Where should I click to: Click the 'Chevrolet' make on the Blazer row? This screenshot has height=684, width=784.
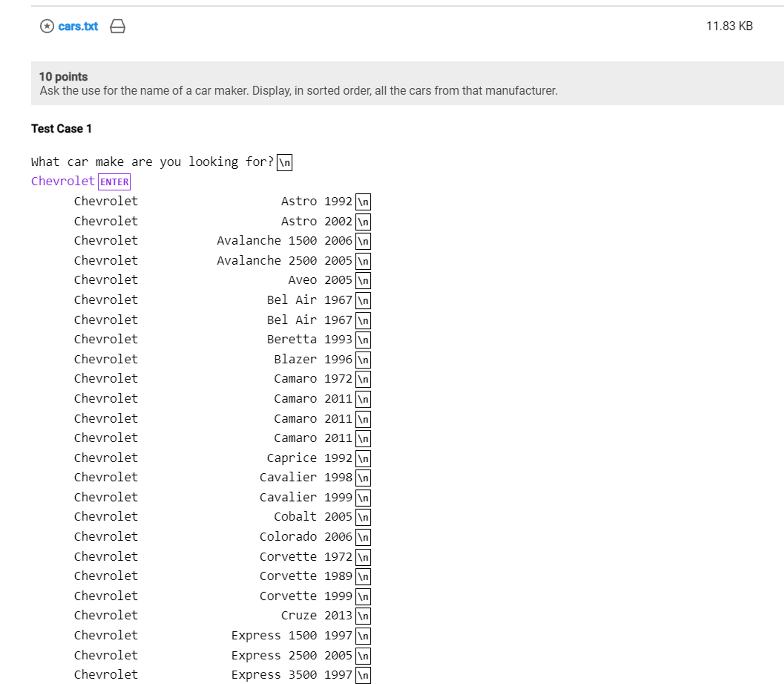click(x=106, y=359)
